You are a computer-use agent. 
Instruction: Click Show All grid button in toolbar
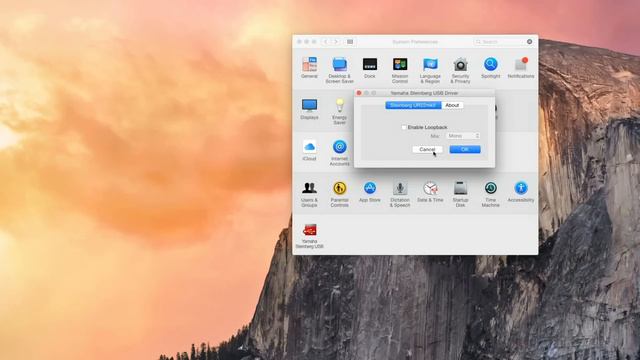coord(350,42)
